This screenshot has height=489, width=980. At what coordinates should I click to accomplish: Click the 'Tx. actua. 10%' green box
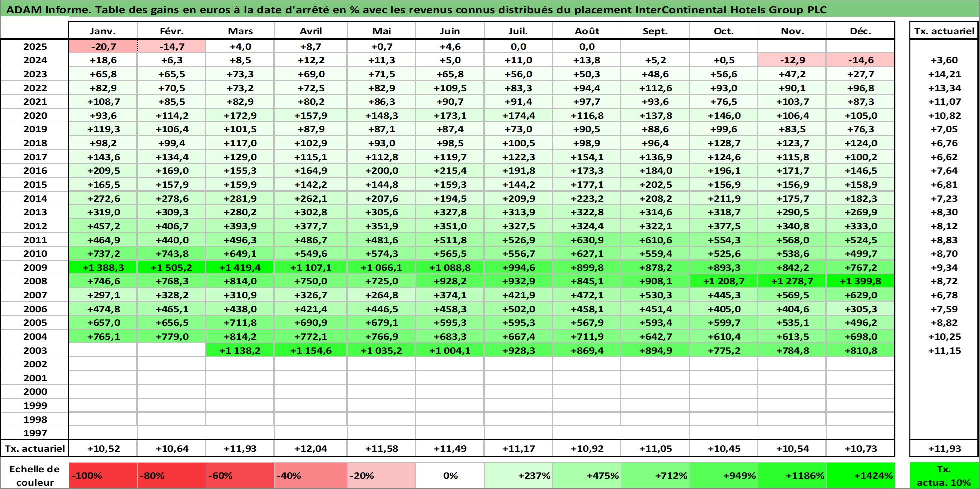click(x=944, y=476)
